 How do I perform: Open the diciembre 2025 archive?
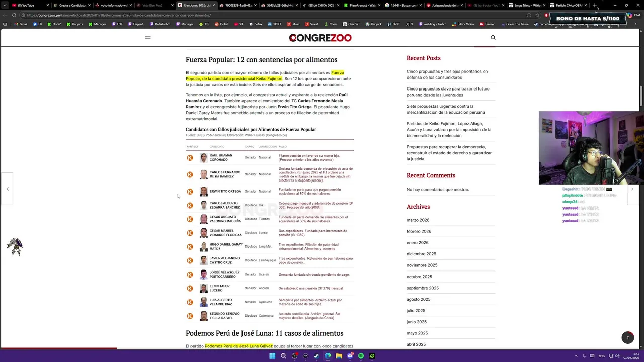point(421,254)
